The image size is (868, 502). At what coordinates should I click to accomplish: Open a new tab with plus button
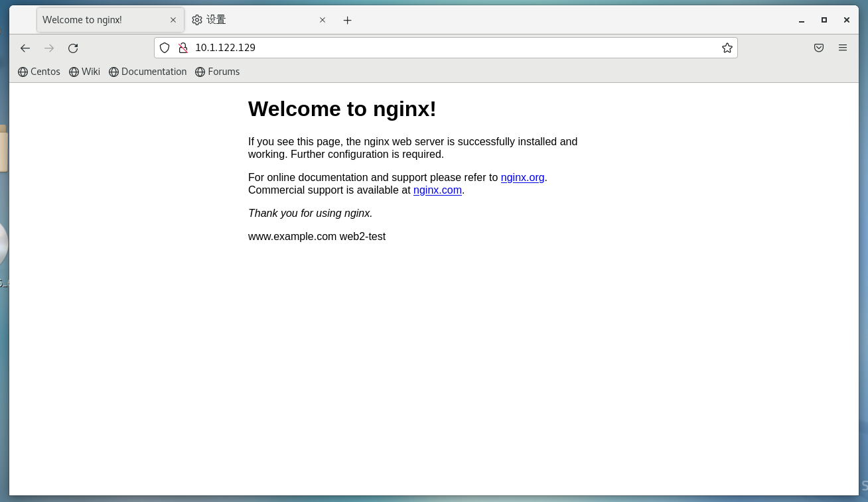click(347, 20)
